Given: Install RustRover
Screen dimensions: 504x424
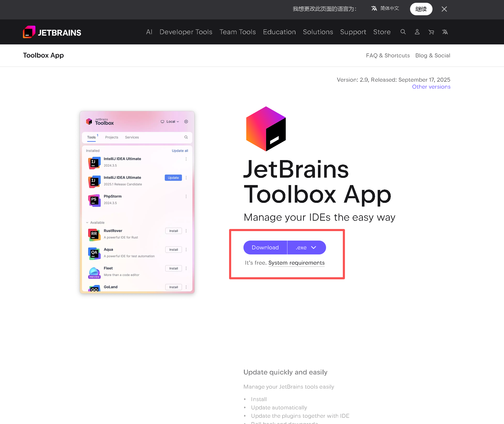Looking at the screenshot, I should tap(173, 231).
